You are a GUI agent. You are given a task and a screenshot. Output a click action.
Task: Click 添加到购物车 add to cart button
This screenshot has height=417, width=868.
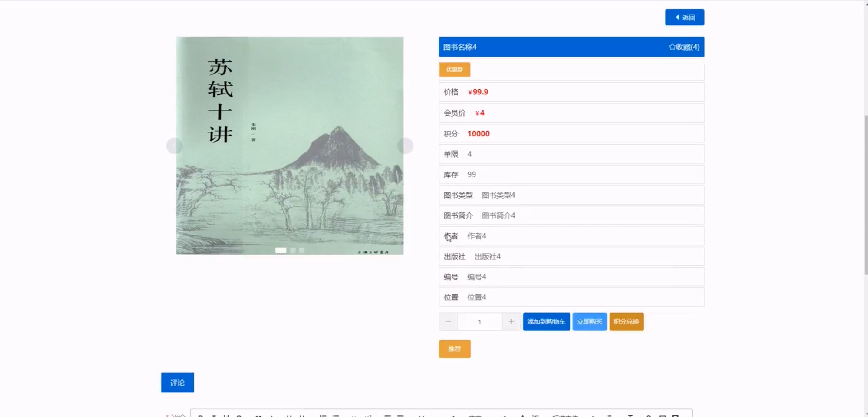point(546,322)
